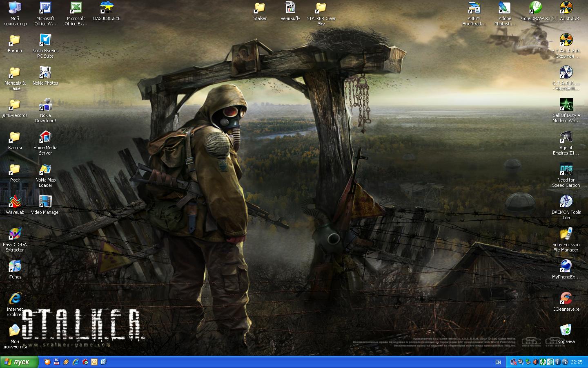Open Adobe Photoshop desktop shortcut
Image resolution: width=588 pixels, height=368 pixels.
pos(505,9)
